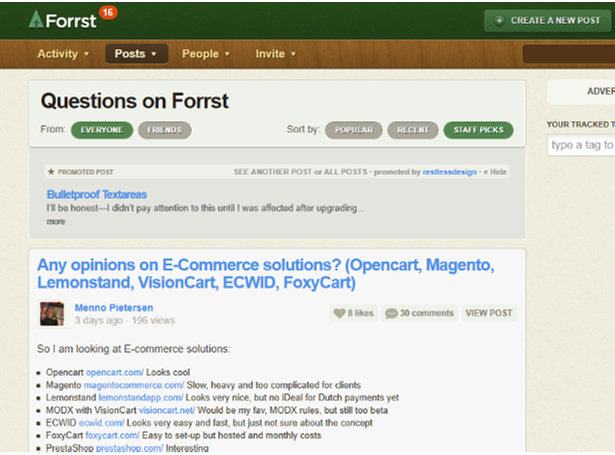
Task: Click the 196 views text
Action: pos(153,320)
